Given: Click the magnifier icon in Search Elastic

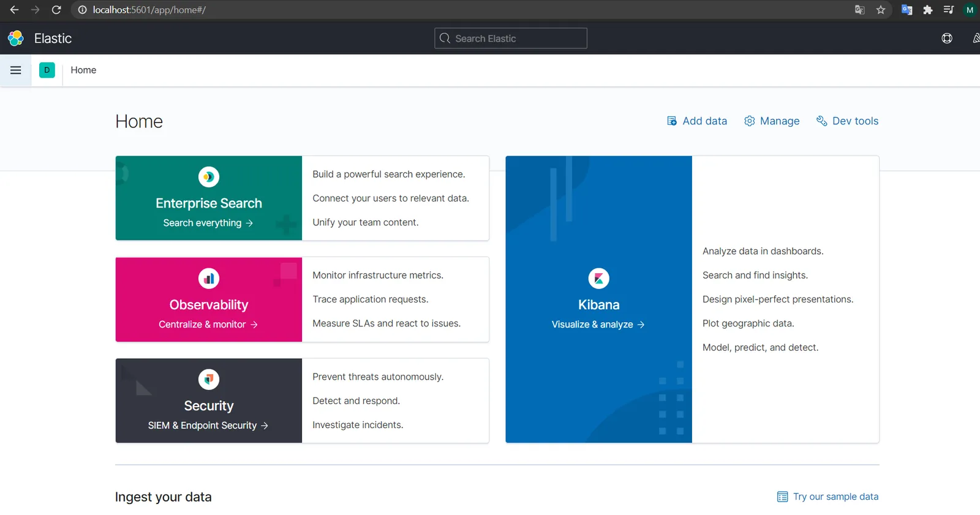Looking at the screenshot, I should (x=445, y=38).
